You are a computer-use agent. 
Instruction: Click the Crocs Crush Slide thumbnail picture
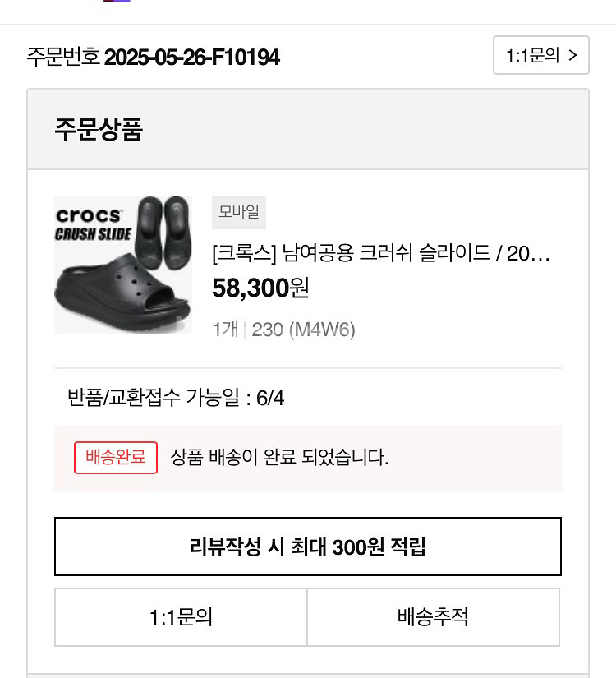pos(122,265)
